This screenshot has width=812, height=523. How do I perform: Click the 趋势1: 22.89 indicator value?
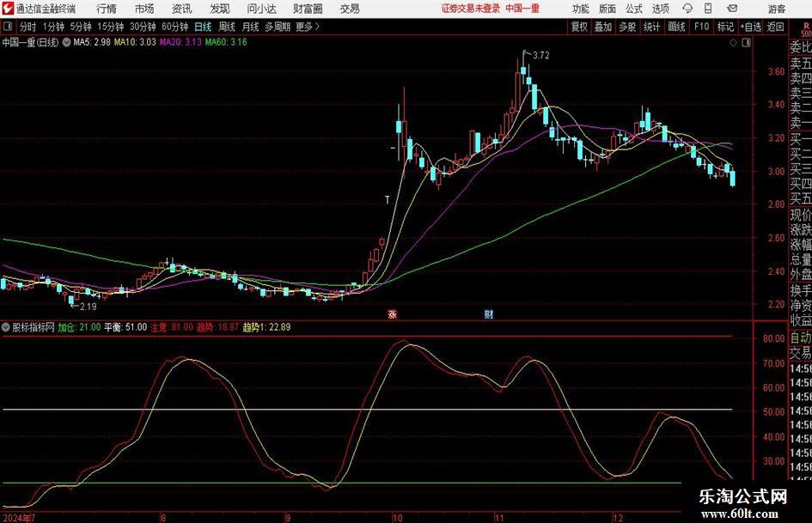[266, 327]
